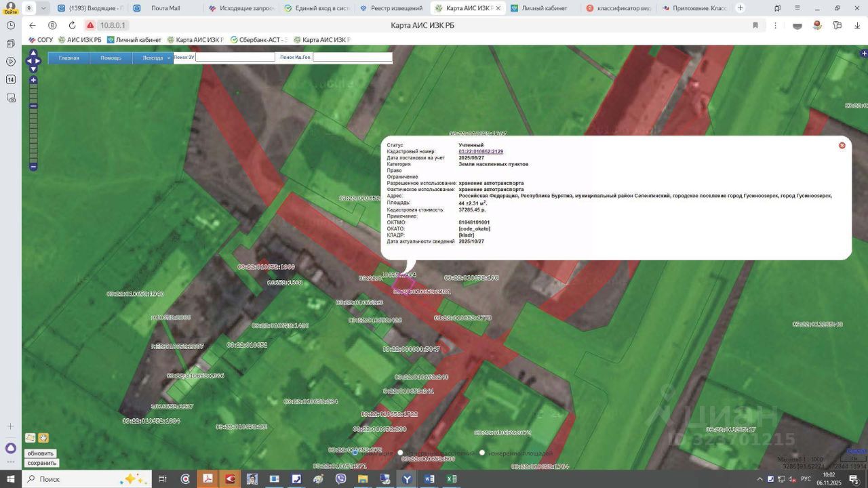
Task: Click the pan down arrow on map
Action: pos(33,69)
